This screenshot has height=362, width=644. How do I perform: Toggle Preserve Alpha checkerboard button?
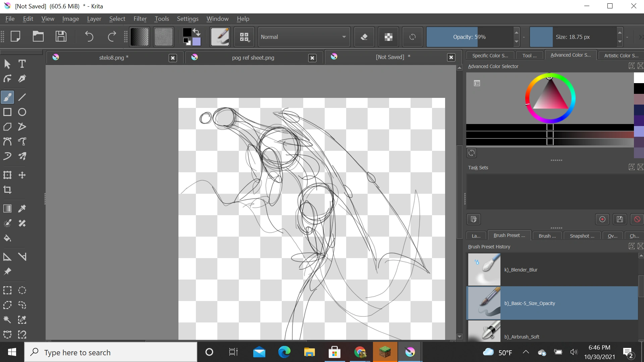pos(388,37)
